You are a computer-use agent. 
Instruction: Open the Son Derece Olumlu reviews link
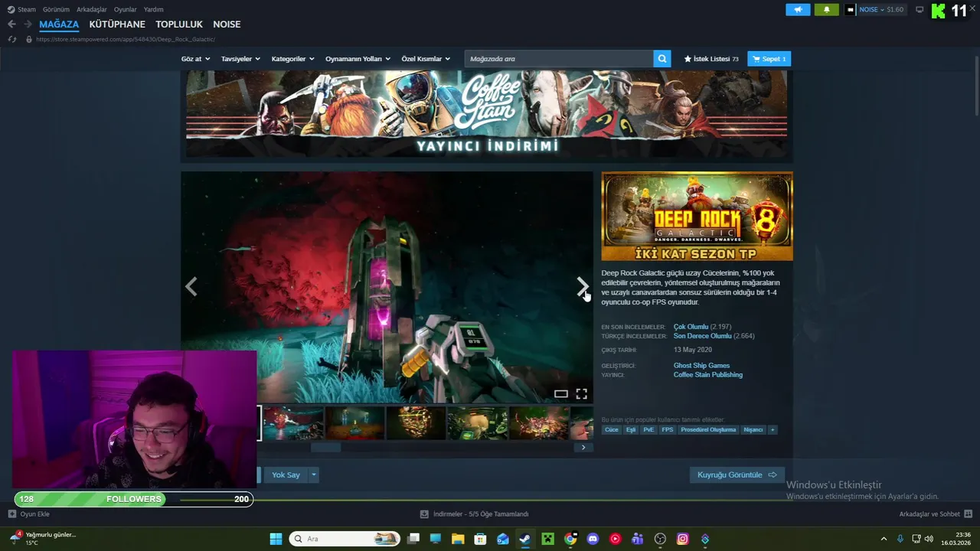(x=702, y=336)
